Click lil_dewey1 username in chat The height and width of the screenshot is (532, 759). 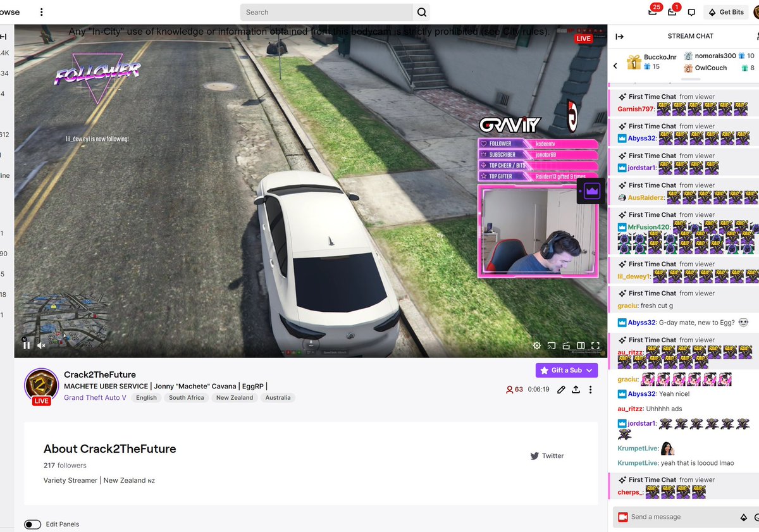(634, 276)
